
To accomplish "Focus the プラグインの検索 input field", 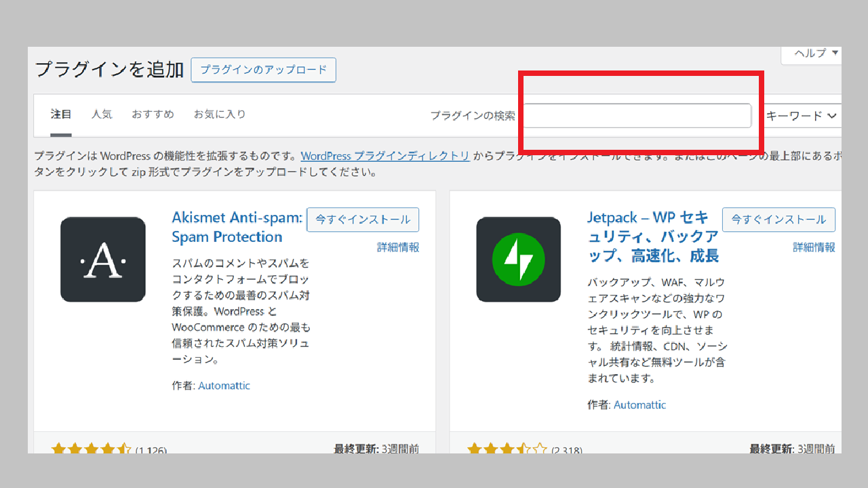I will tap(637, 116).
